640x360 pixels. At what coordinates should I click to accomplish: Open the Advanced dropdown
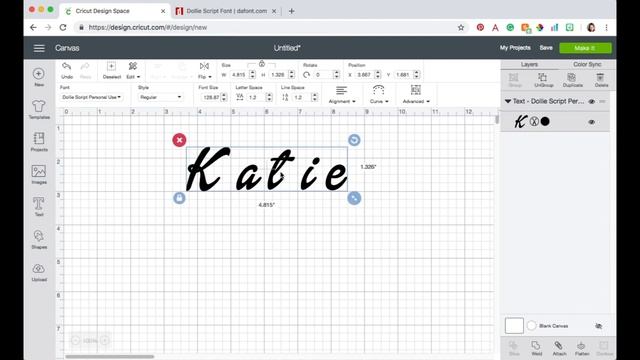pos(416,95)
